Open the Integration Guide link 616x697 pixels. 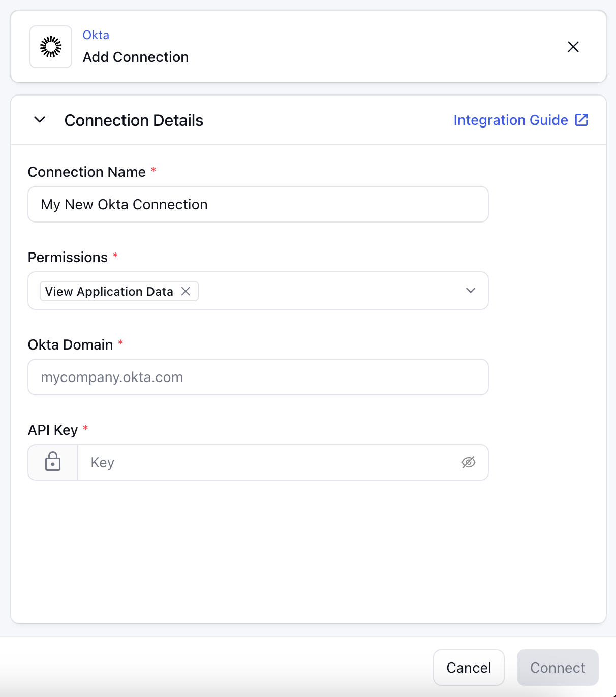coord(511,120)
